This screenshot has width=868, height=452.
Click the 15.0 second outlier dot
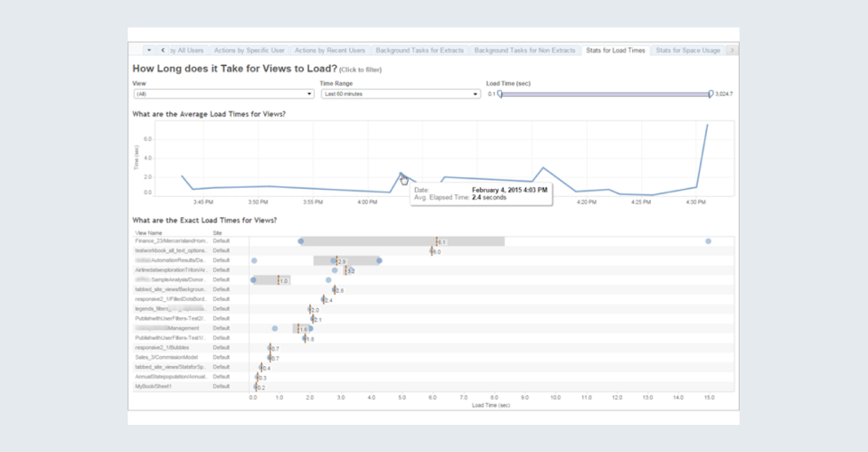tap(708, 241)
